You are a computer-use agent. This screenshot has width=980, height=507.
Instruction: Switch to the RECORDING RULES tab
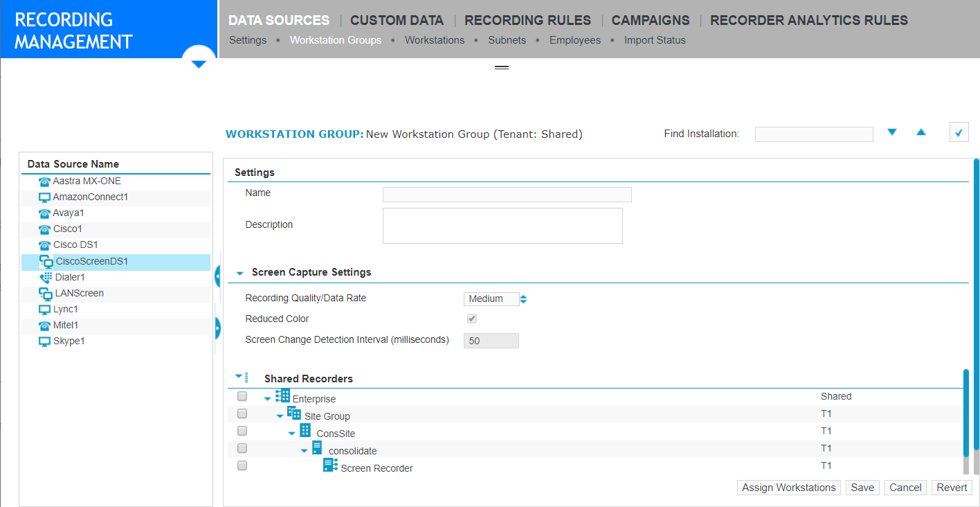tap(527, 20)
